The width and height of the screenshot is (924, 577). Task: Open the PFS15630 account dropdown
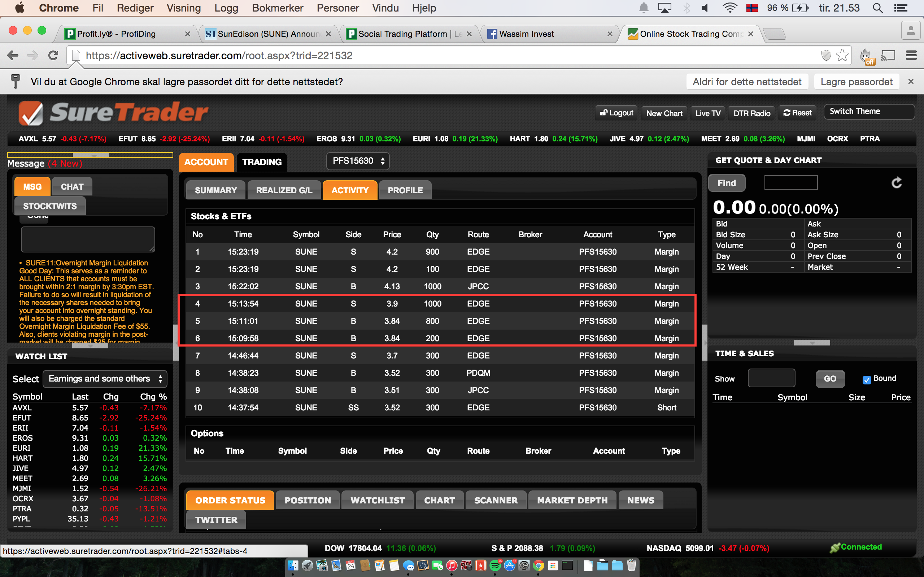358,161
